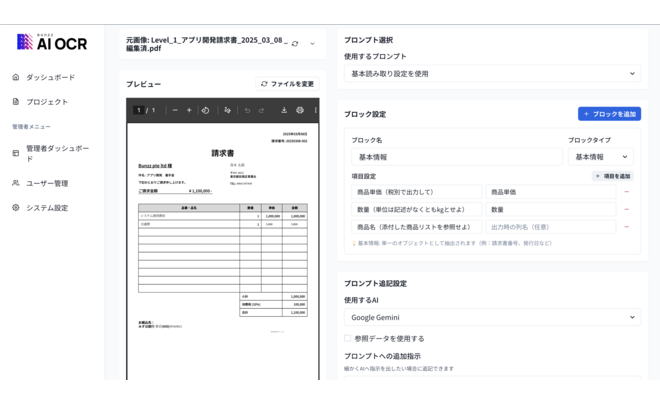The height and width of the screenshot is (405, 660).
Task: Click the refresh icon beside the PDF filename
Action: [x=295, y=44]
